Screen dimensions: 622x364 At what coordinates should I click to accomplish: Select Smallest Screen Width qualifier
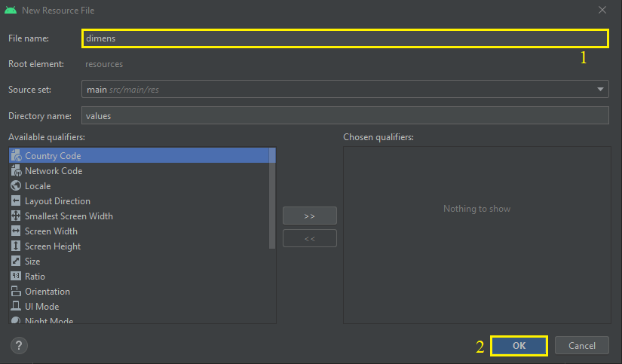(139, 216)
